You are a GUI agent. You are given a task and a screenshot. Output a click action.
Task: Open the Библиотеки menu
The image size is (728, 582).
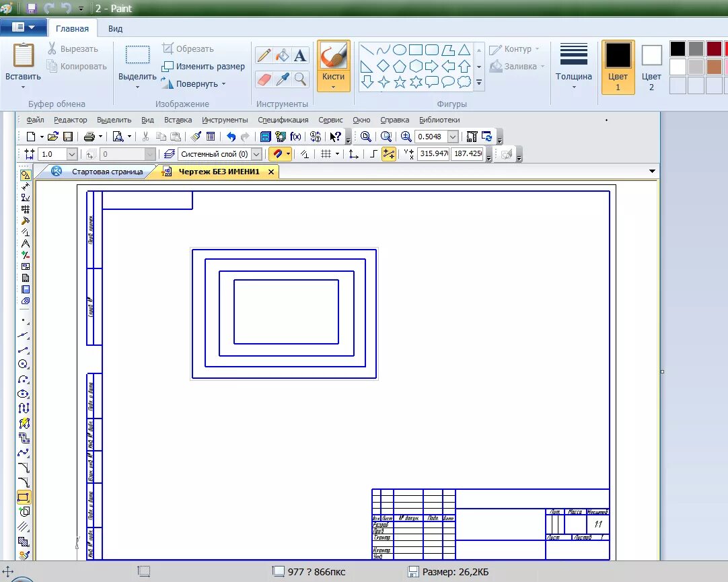(x=439, y=120)
